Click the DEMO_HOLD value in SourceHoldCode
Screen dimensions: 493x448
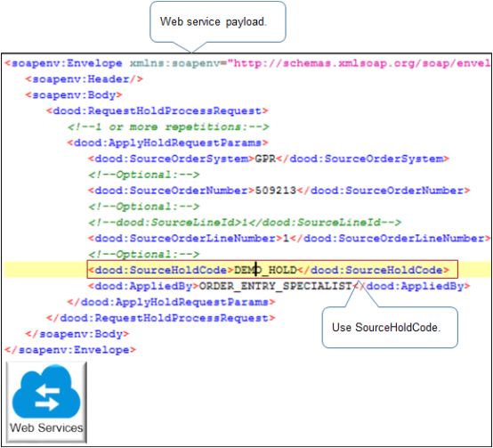265,270
